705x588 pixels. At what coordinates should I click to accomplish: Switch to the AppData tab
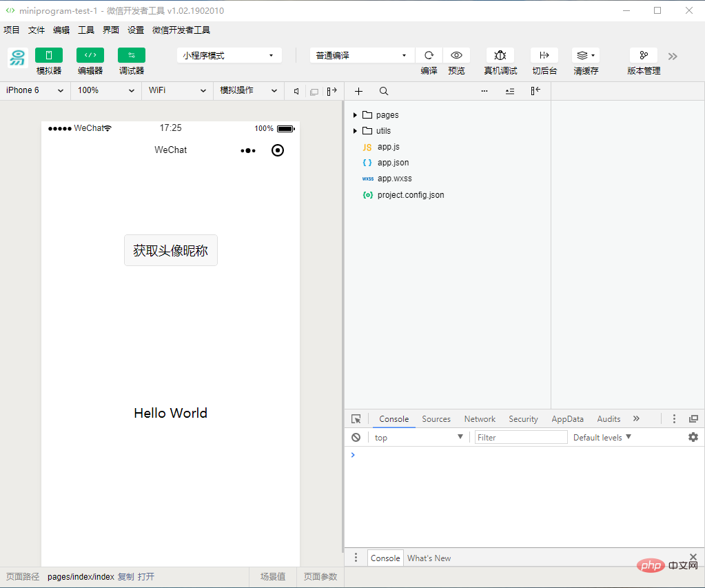tap(567, 419)
